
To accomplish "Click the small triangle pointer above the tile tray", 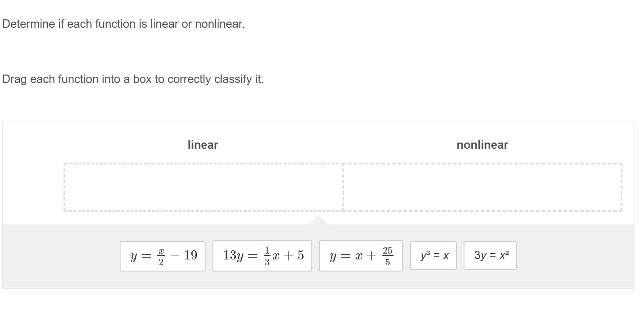I will point(318,220).
